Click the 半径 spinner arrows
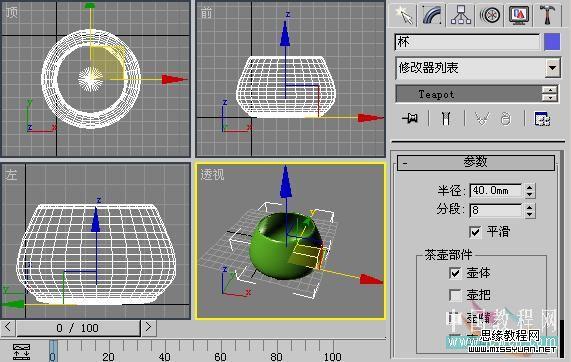This screenshot has height=362, width=571. 530,190
